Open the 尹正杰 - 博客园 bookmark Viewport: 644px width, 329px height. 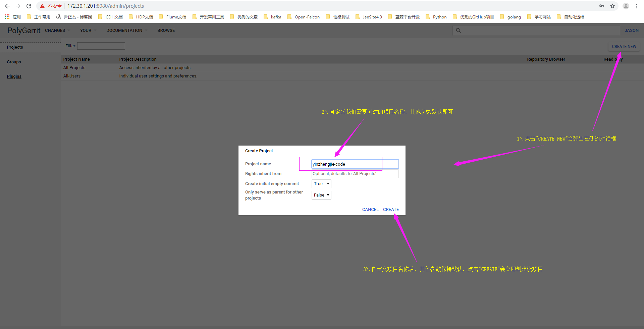point(74,17)
